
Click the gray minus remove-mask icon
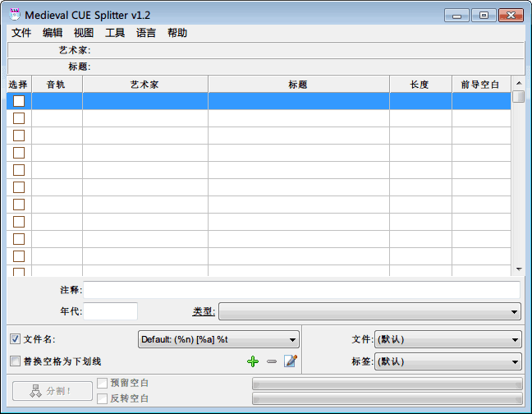click(x=272, y=361)
